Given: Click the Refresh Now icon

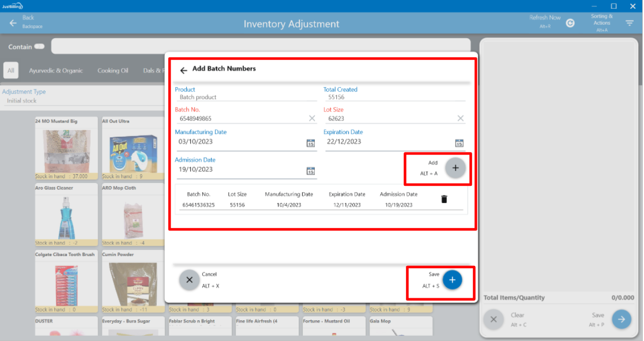Looking at the screenshot, I should (x=570, y=23).
